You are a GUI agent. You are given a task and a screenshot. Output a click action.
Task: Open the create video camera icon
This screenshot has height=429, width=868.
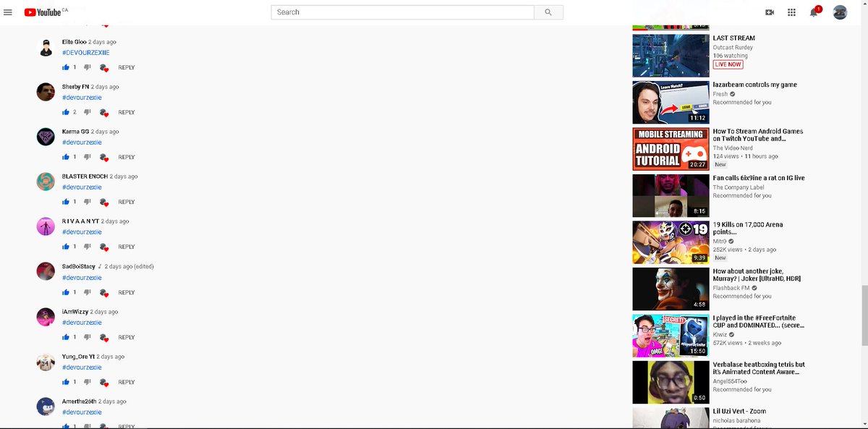coord(770,12)
